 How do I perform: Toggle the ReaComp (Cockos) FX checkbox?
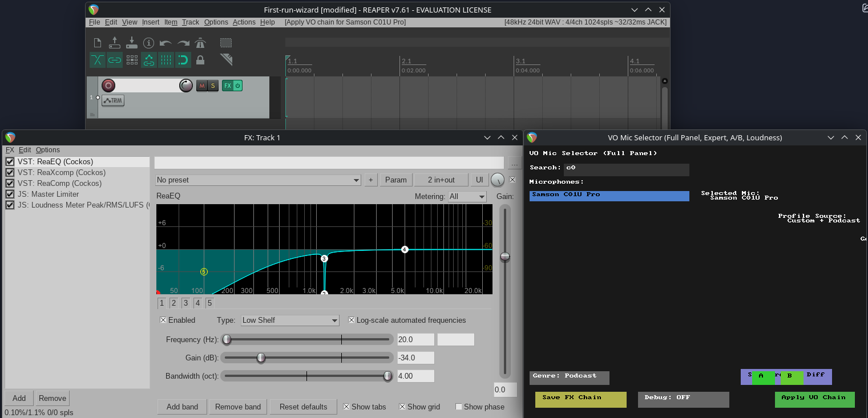10,184
